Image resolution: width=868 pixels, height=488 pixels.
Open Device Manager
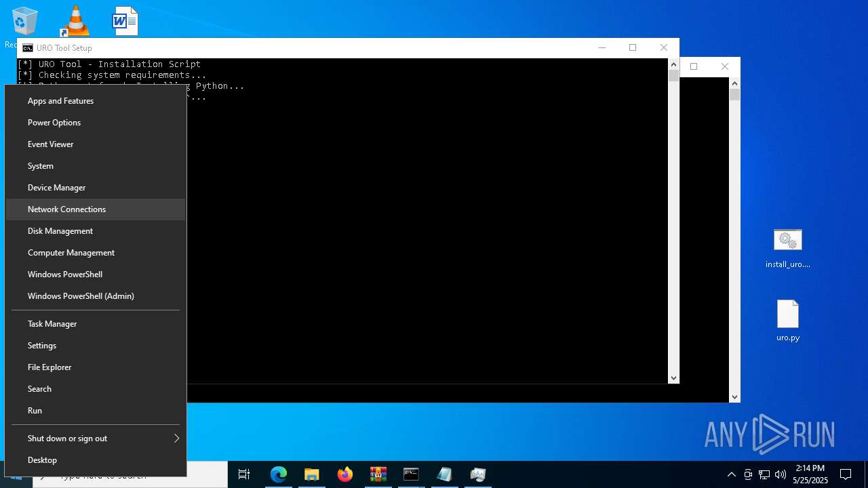click(x=96, y=188)
